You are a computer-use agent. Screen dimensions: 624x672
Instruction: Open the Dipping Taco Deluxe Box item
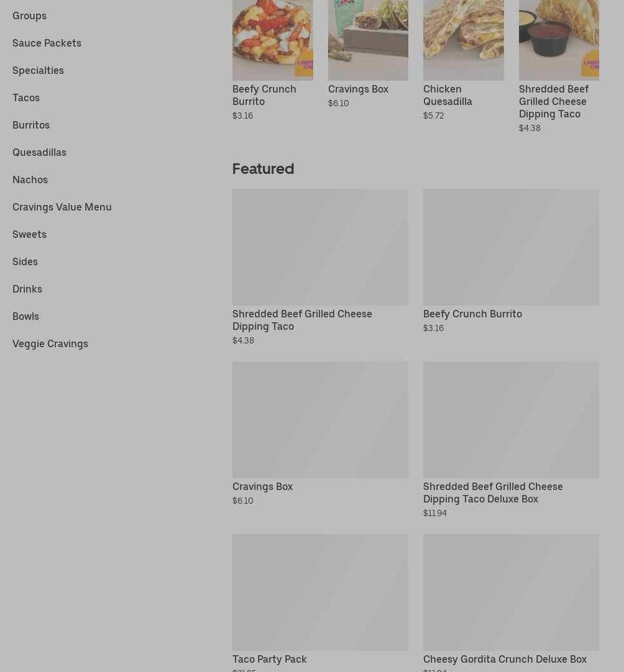(x=512, y=440)
